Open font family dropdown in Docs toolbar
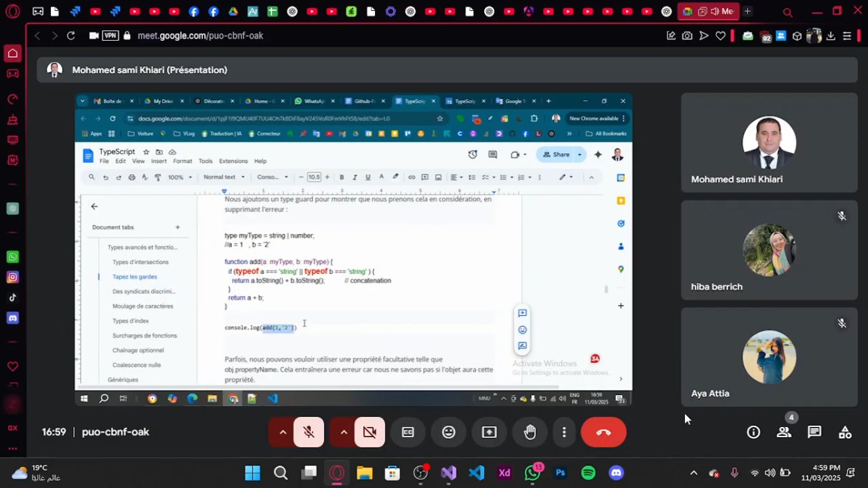This screenshot has width=868, height=488. coord(273,177)
